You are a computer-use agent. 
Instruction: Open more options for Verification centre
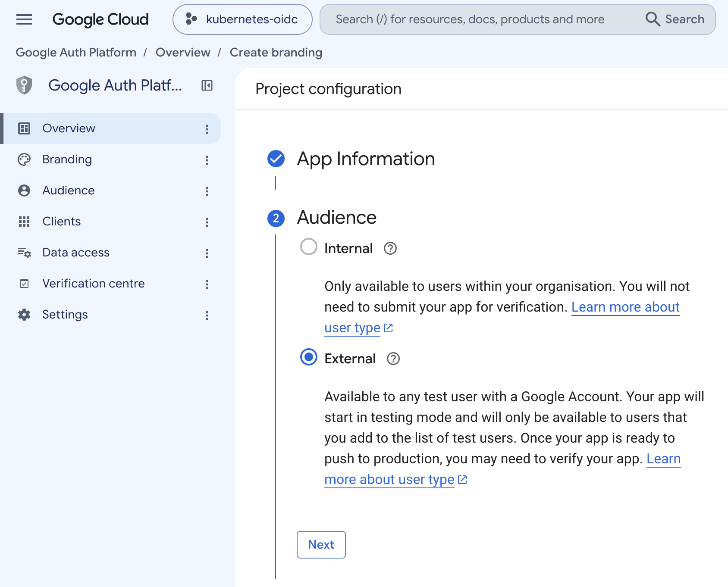pyautogui.click(x=207, y=284)
